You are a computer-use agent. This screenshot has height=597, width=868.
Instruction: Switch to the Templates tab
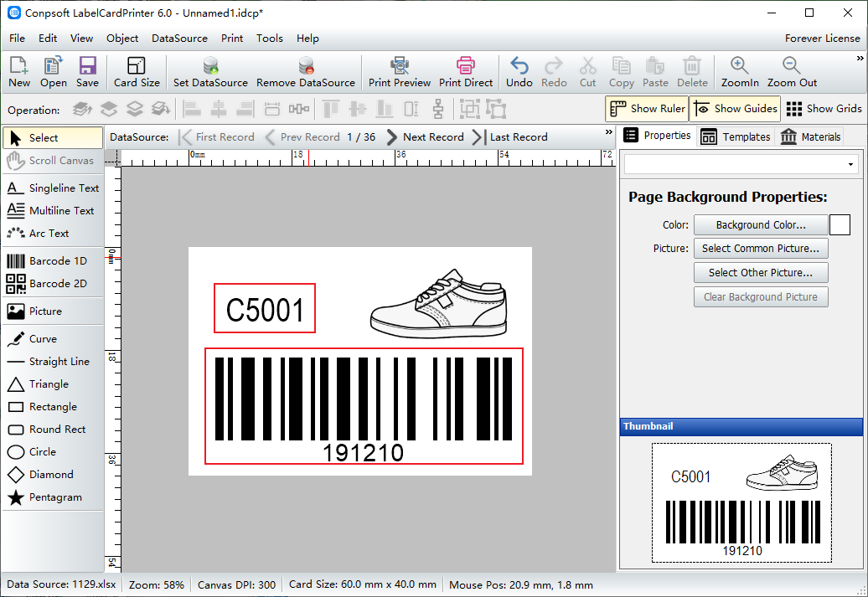735,136
